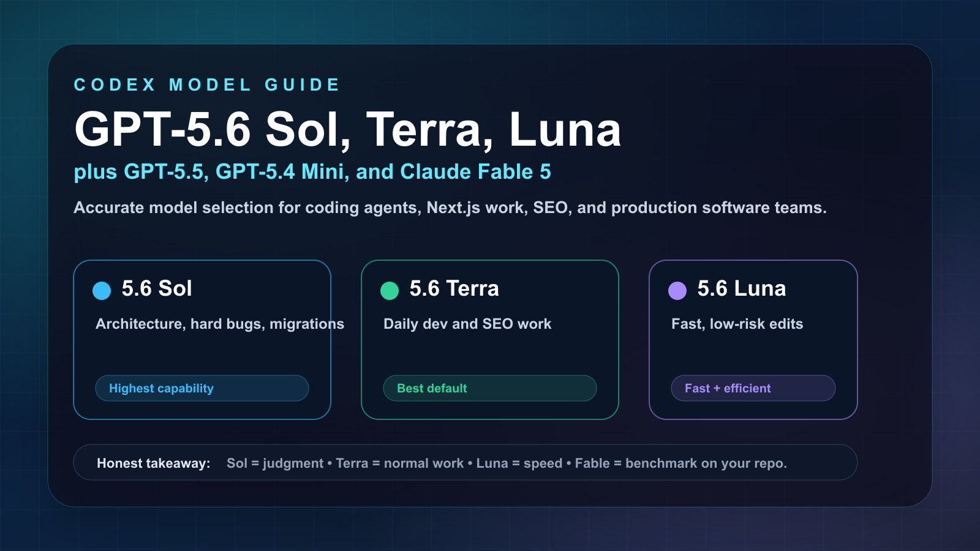Select the Highest capability pill
The image size is (980, 551).
click(x=202, y=388)
